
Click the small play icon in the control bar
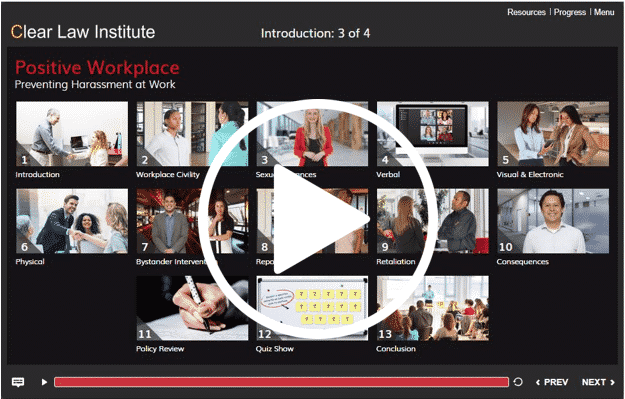point(44,382)
